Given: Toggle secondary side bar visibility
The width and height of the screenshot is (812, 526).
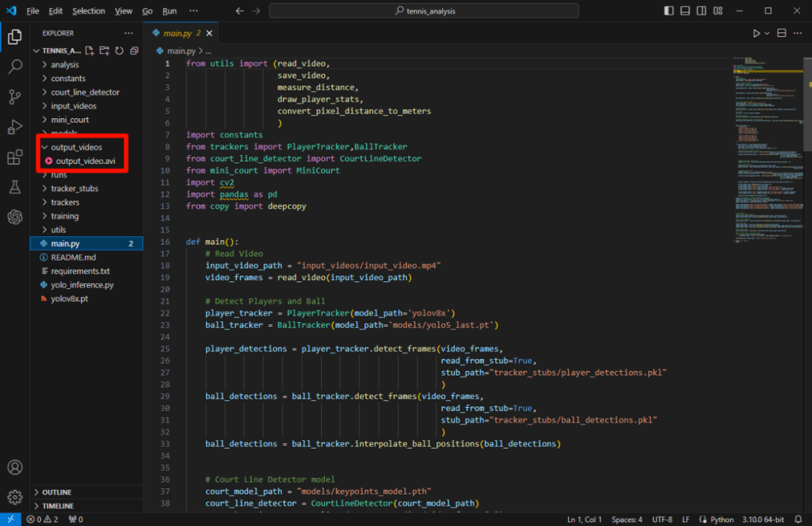Looking at the screenshot, I should 701,11.
